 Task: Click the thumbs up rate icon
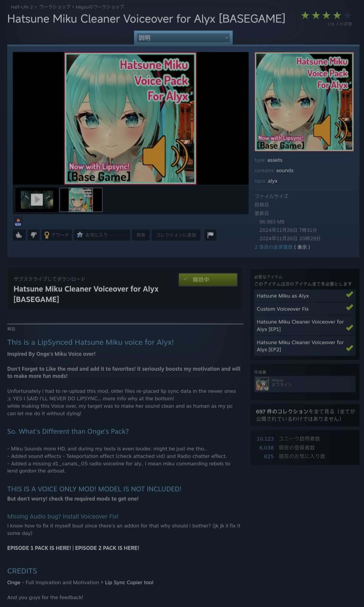[19, 235]
